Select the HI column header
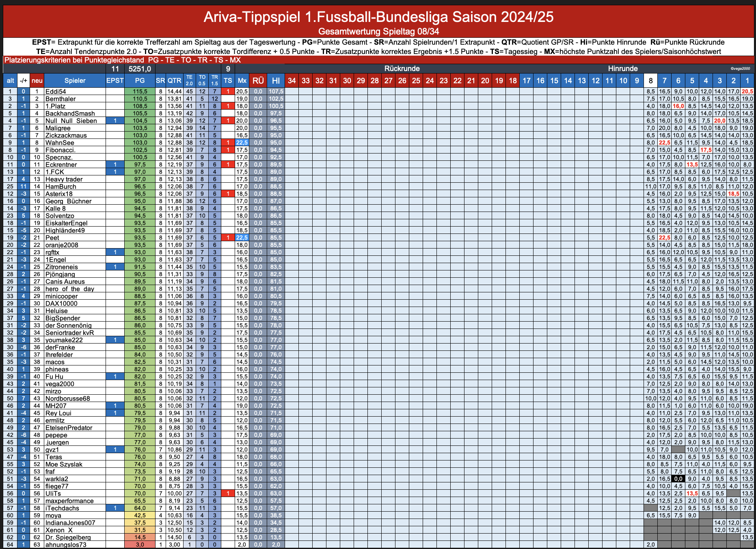The image size is (756, 549). (276, 80)
